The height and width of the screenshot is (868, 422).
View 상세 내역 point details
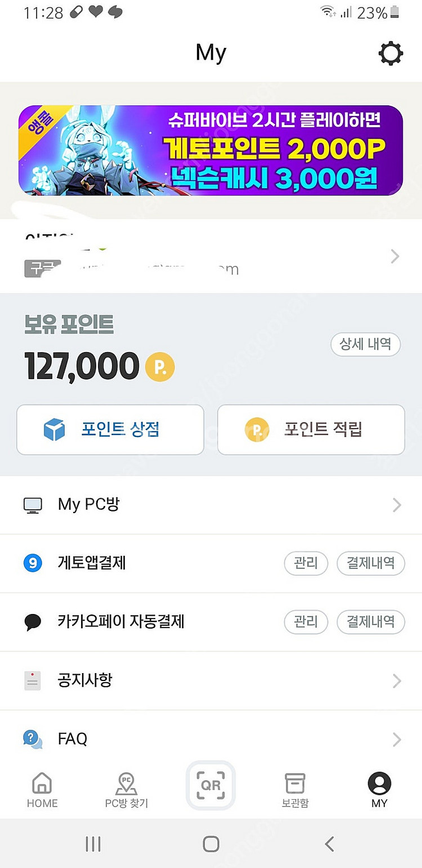pos(365,344)
